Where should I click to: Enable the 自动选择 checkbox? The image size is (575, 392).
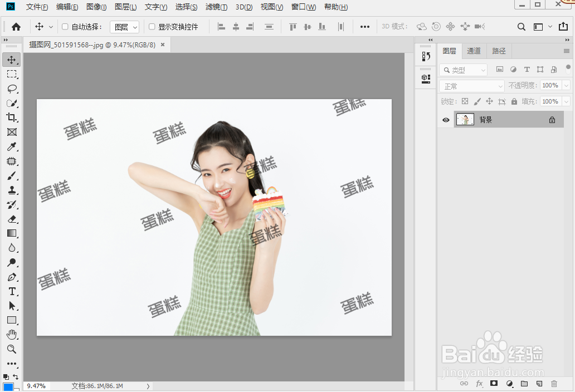65,27
